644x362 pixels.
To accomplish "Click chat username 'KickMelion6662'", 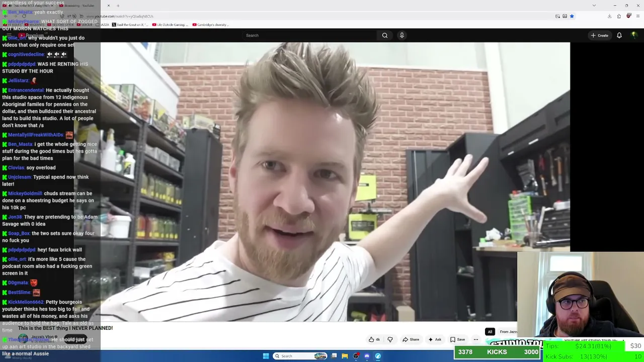I will [26, 302].
